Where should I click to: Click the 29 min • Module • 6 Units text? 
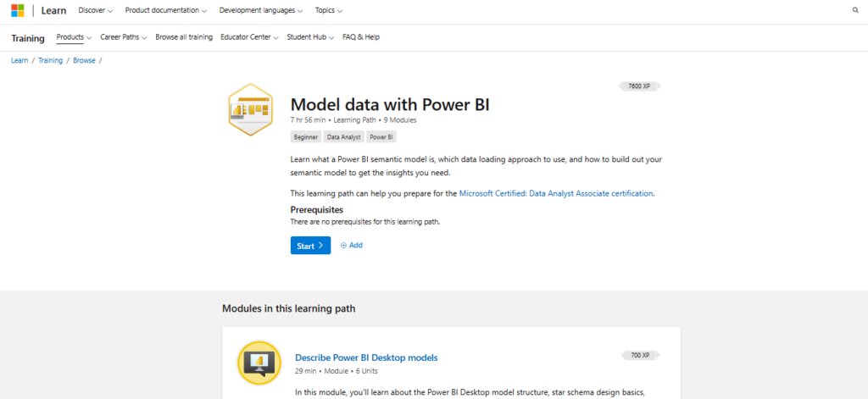click(337, 371)
